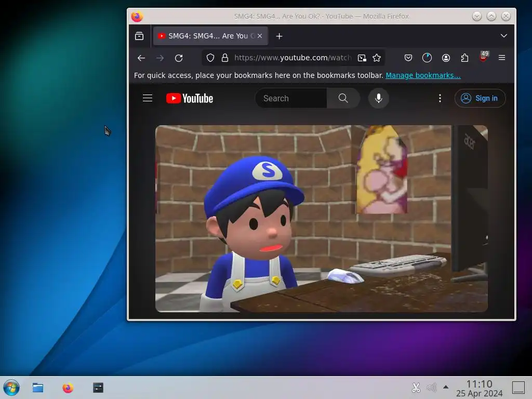Go forward one page in Firefox
Image resolution: width=532 pixels, height=399 pixels.
click(x=160, y=58)
